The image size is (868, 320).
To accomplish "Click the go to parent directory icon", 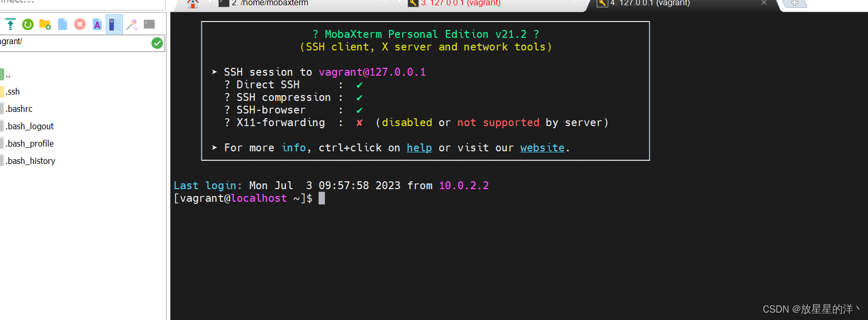I will 11,24.
